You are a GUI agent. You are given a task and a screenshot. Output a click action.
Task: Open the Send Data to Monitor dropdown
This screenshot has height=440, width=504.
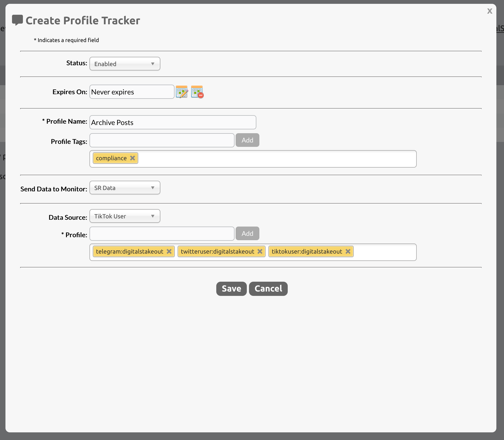tap(125, 188)
